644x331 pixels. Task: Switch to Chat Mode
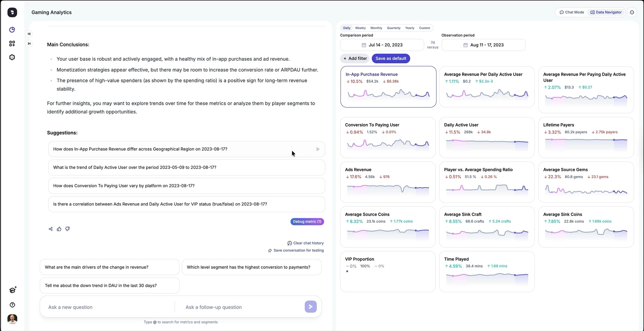(x=572, y=12)
